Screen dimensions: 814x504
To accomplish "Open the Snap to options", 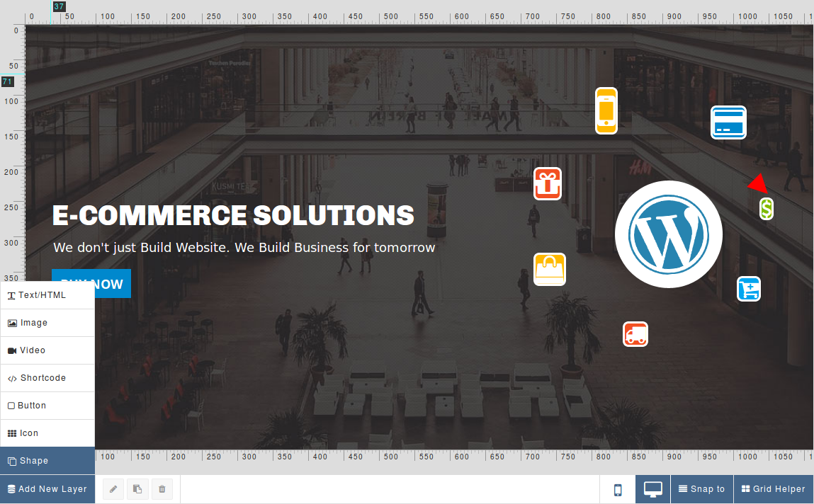I will 702,489.
